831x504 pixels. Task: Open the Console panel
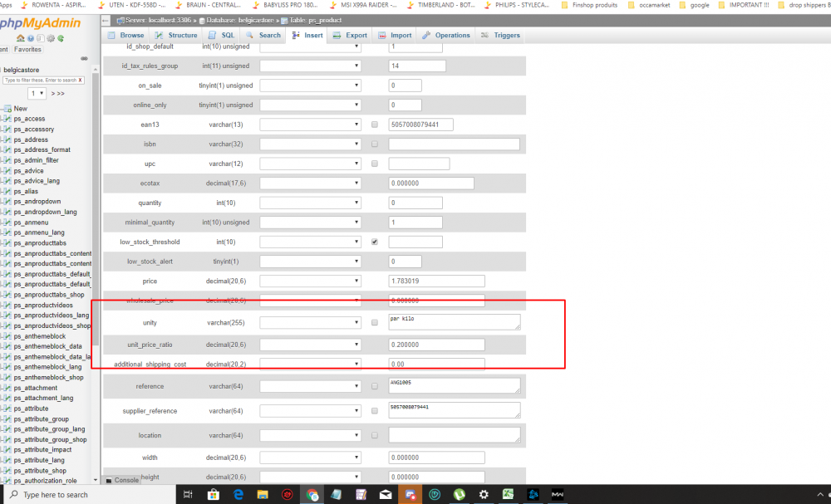pos(121,480)
